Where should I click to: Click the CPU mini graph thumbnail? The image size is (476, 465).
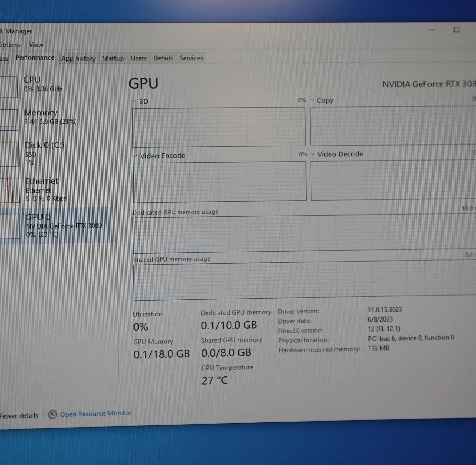click(x=9, y=87)
